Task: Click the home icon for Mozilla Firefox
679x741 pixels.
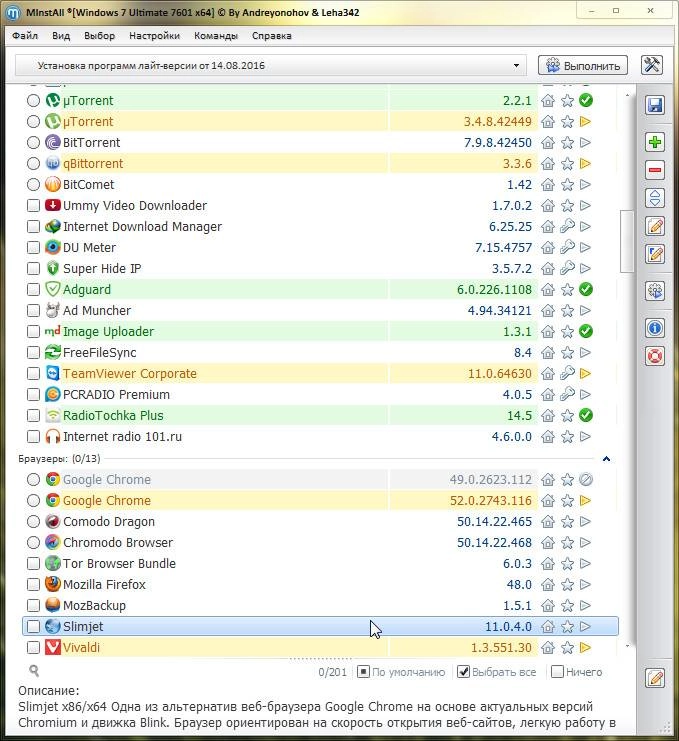Action: pos(548,585)
